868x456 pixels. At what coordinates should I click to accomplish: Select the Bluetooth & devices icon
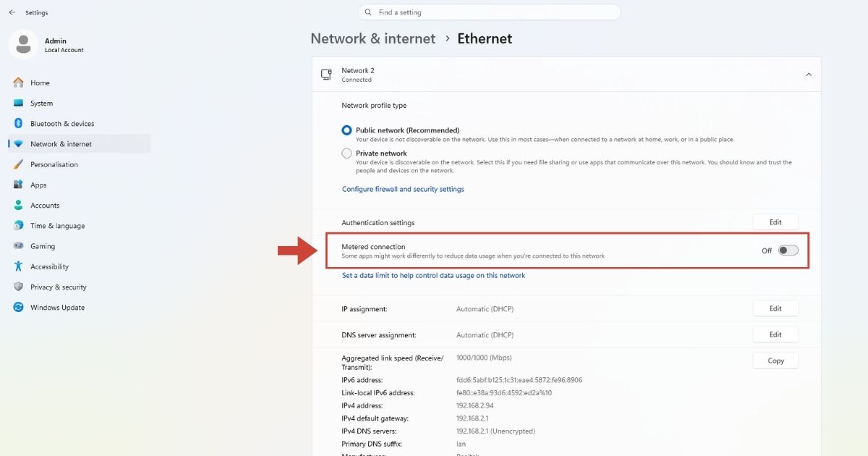[18, 124]
